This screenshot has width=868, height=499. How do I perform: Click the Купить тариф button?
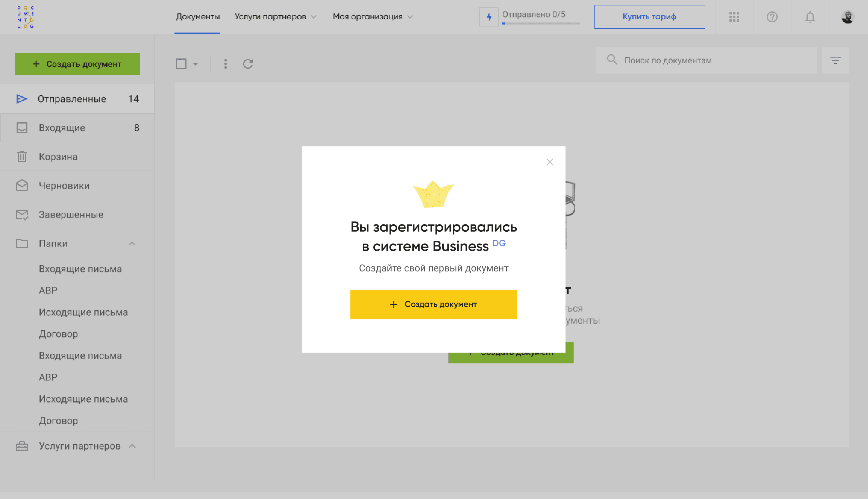pyautogui.click(x=649, y=17)
